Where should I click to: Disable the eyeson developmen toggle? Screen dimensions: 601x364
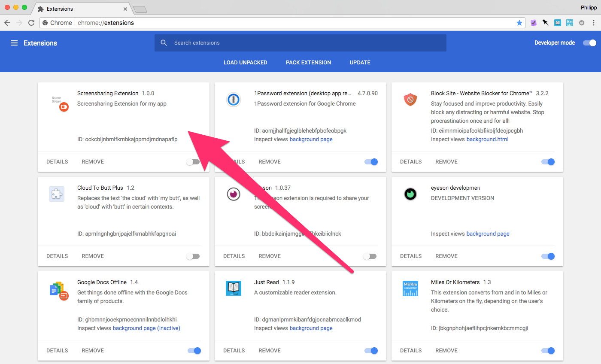(548, 256)
